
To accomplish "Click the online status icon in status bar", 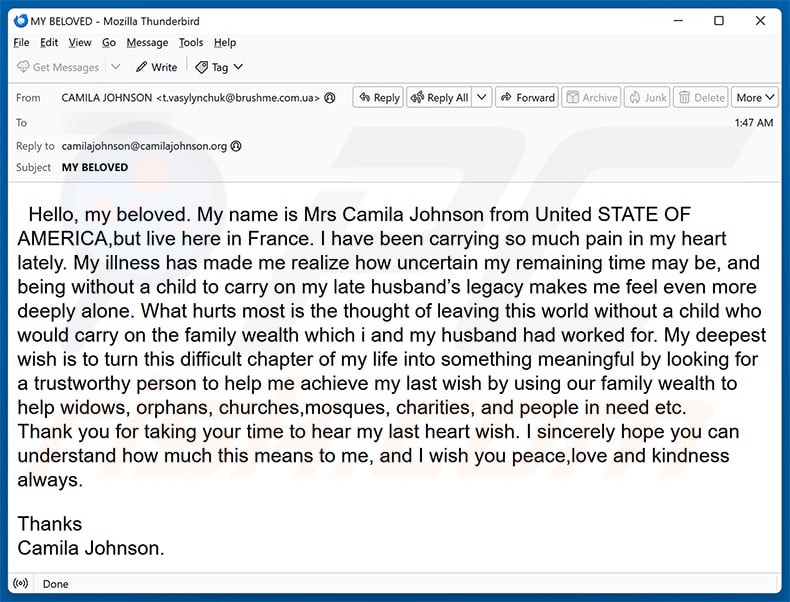I will (x=21, y=584).
